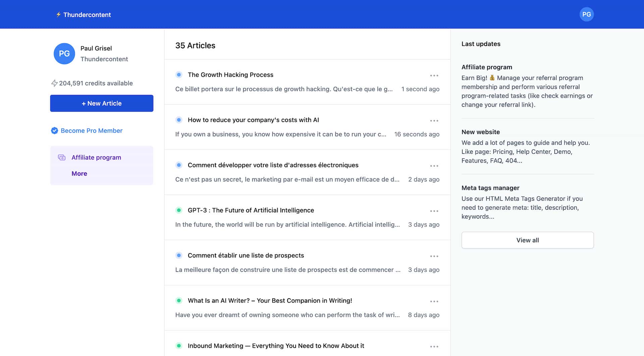Screen dimensions: 644x356
Task: Click the Affiliate program update heading
Action: (487, 67)
